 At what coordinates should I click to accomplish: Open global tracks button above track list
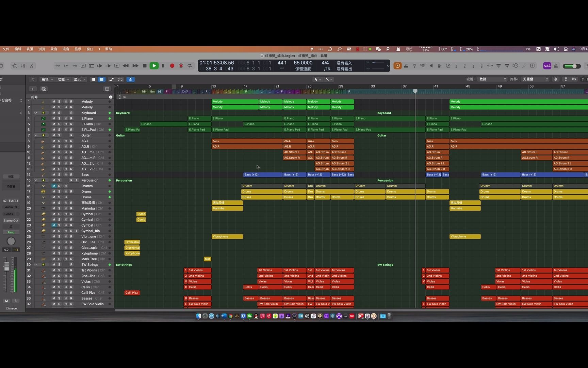107,89
